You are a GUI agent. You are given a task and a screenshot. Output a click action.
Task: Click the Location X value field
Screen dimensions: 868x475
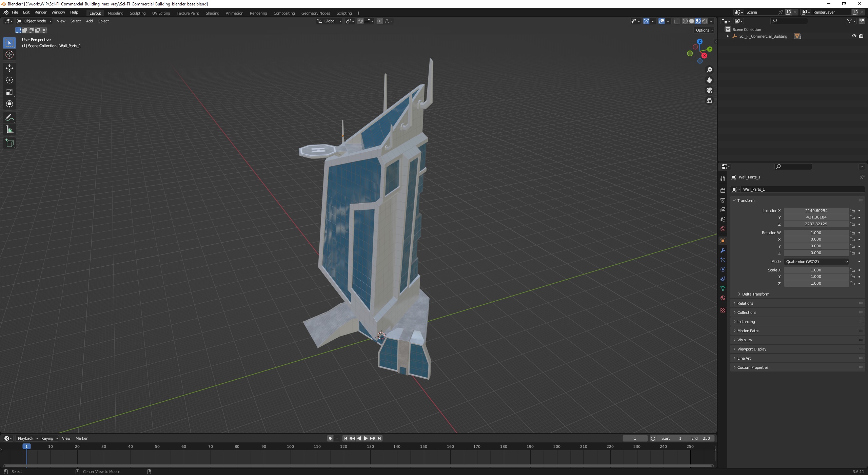point(816,211)
